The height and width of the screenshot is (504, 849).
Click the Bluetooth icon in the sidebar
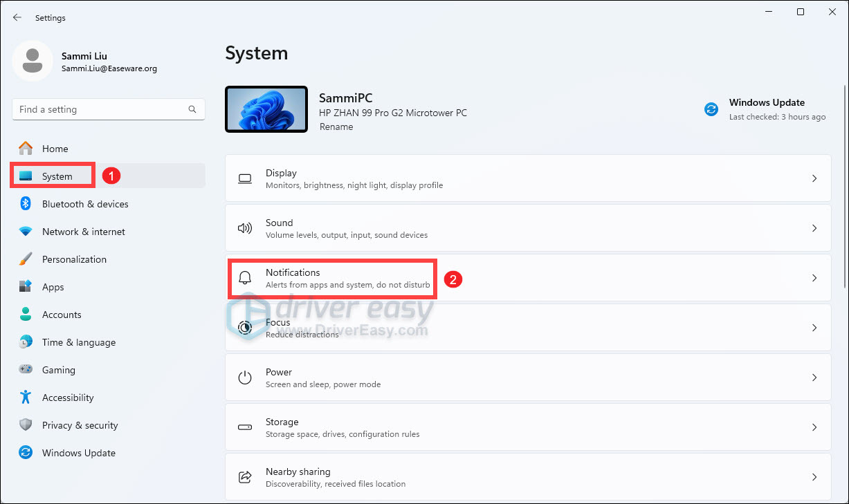24,204
